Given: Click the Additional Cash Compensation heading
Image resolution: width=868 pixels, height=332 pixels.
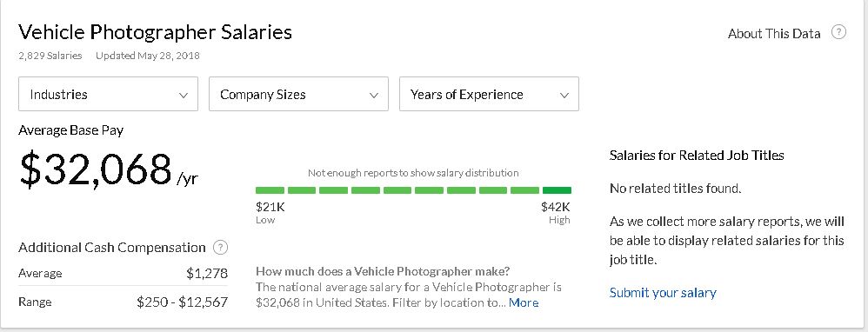Looking at the screenshot, I should pyautogui.click(x=112, y=248).
